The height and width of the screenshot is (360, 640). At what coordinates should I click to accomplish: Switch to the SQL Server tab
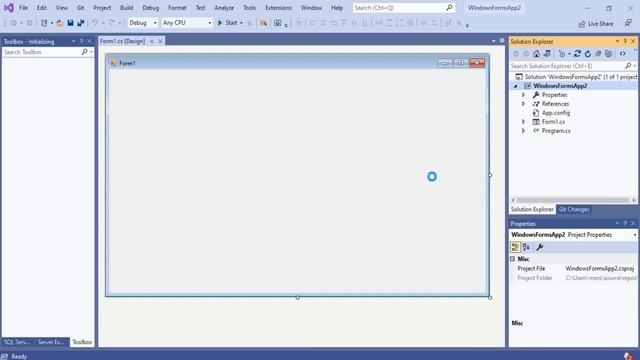click(17, 342)
